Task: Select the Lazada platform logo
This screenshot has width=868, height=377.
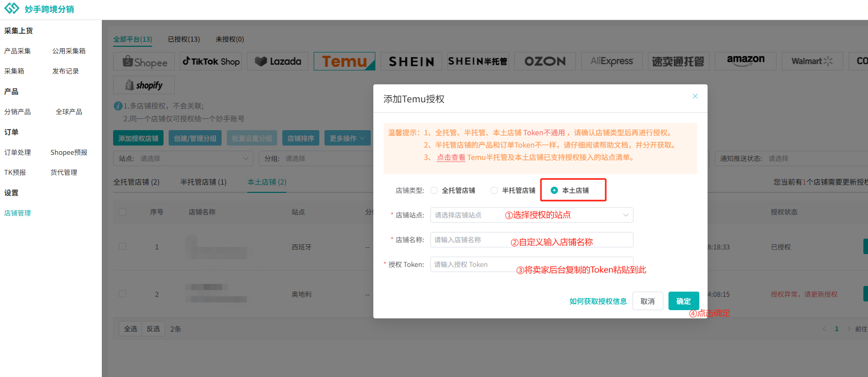Action: click(x=278, y=61)
